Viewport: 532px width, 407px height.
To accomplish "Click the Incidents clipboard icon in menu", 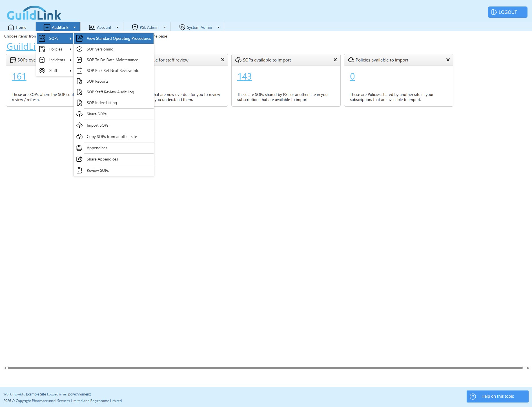I will tap(42, 60).
